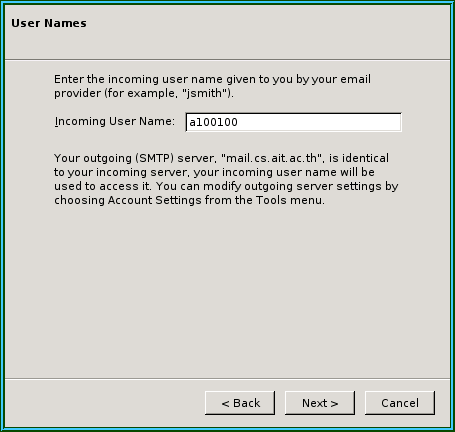Image resolution: width=455 pixels, height=432 pixels.
Task: Click the Incoming User Name label
Action: pos(114,121)
